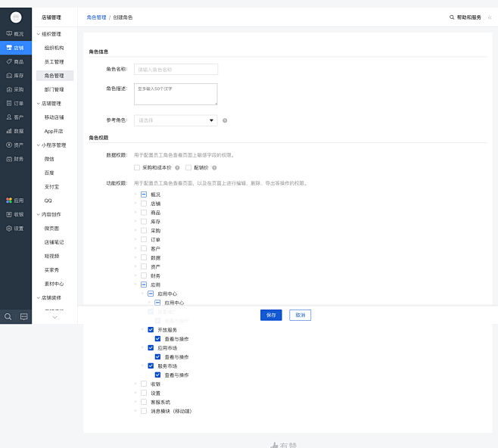Uncheck the 服务市场 checkbox
This screenshot has height=448, width=498.
[x=151, y=366]
